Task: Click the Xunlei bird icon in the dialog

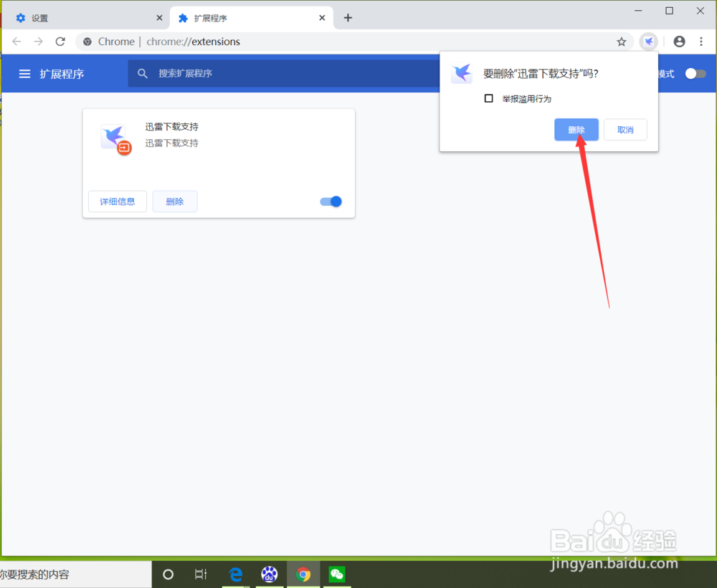Action: tap(461, 74)
